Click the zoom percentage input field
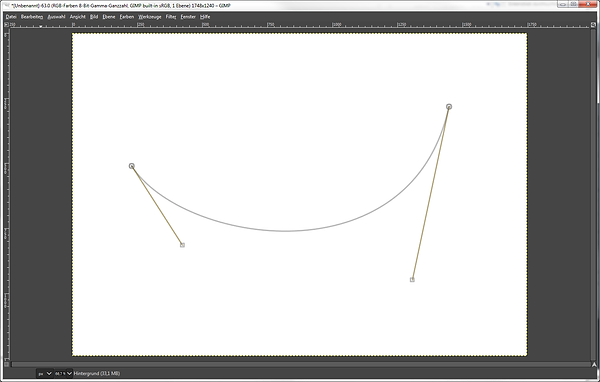The height and width of the screenshot is (382, 600). coord(60,373)
